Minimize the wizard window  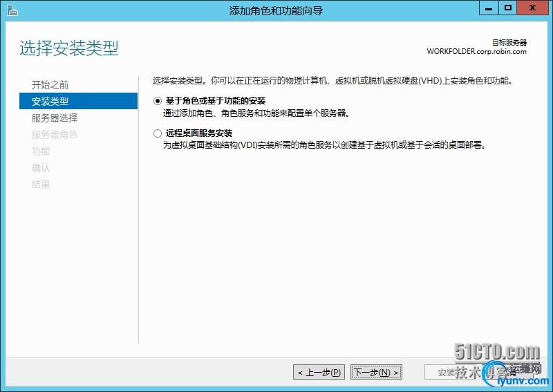coord(489,8)
